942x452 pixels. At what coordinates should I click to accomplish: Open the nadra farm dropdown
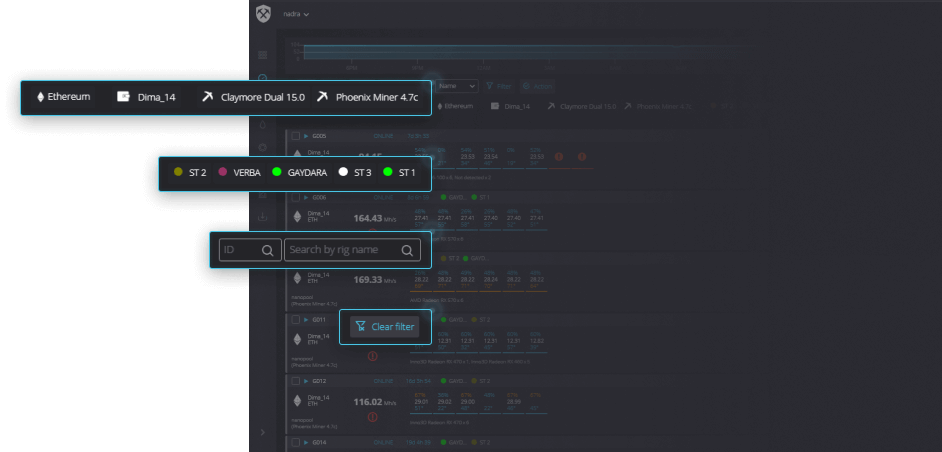[x=296, y=14]
